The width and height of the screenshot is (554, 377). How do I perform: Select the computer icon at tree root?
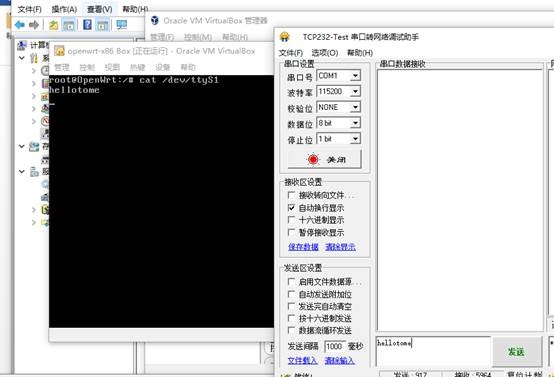tap(22, 45)
